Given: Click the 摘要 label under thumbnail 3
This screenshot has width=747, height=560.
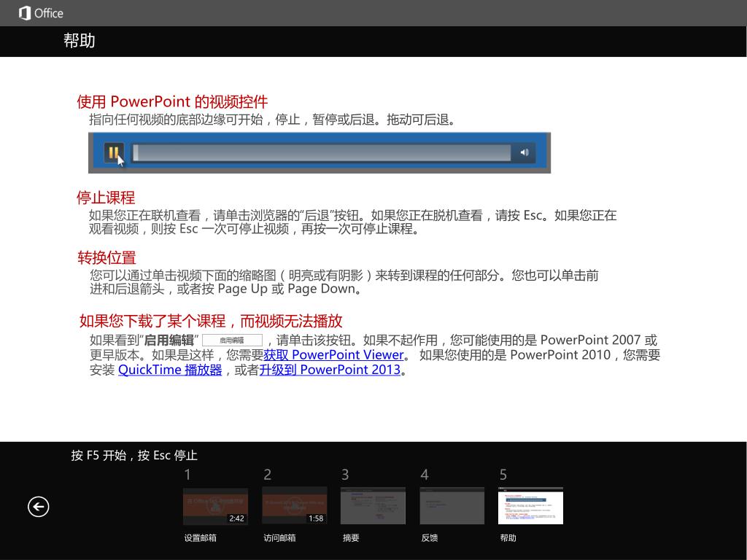Looking at the screenshot, I should [x=351, y=537].
